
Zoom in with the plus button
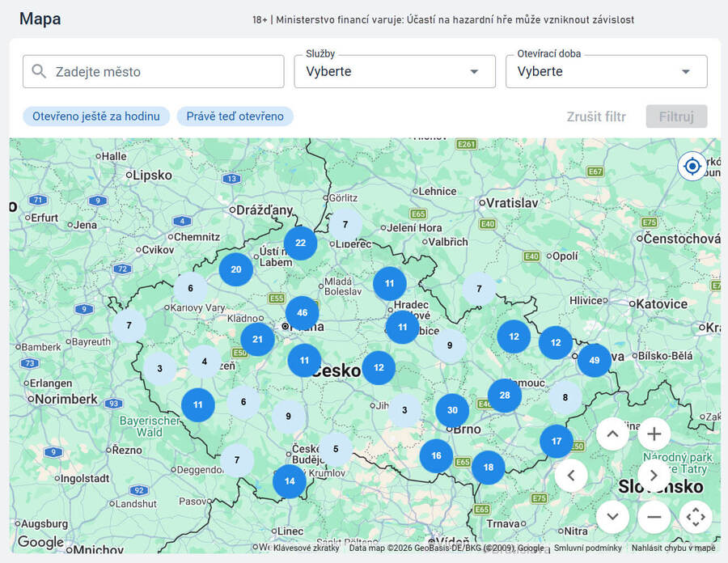[654, 434]
